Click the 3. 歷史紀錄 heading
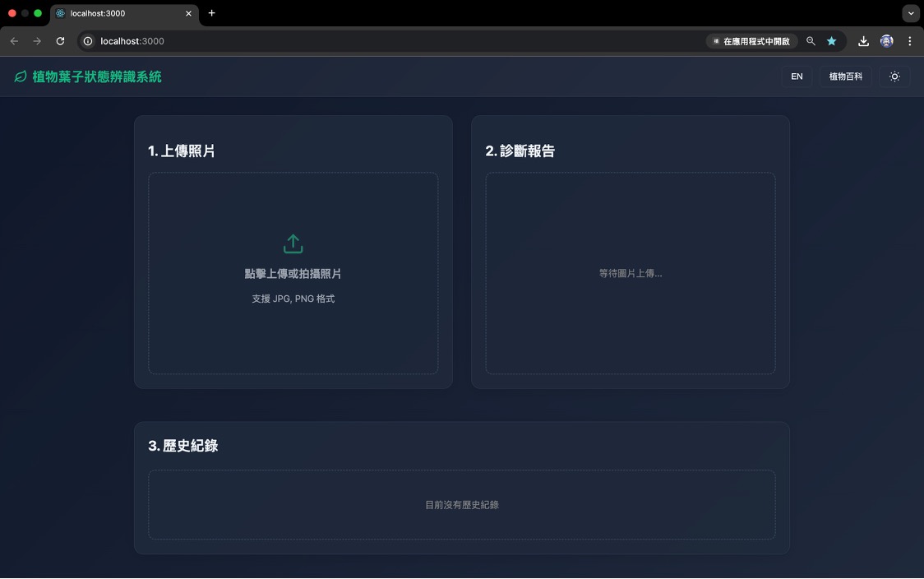The width and height of the screenshot is (924, 579). [x=182, y=446]
